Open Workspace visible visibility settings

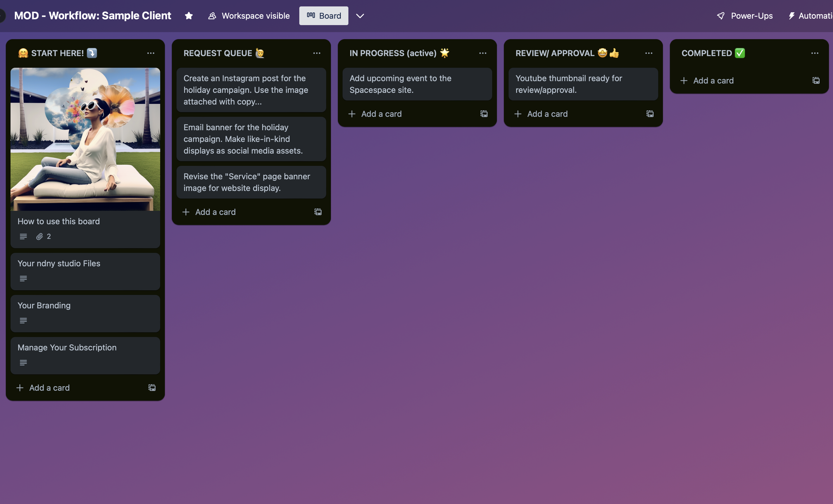click(249, 16)
